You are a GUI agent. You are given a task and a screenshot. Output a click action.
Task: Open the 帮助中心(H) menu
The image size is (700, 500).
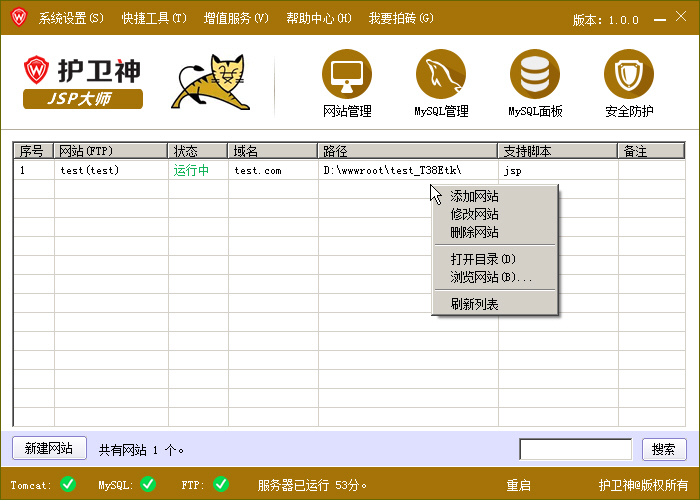click(319, 18)
